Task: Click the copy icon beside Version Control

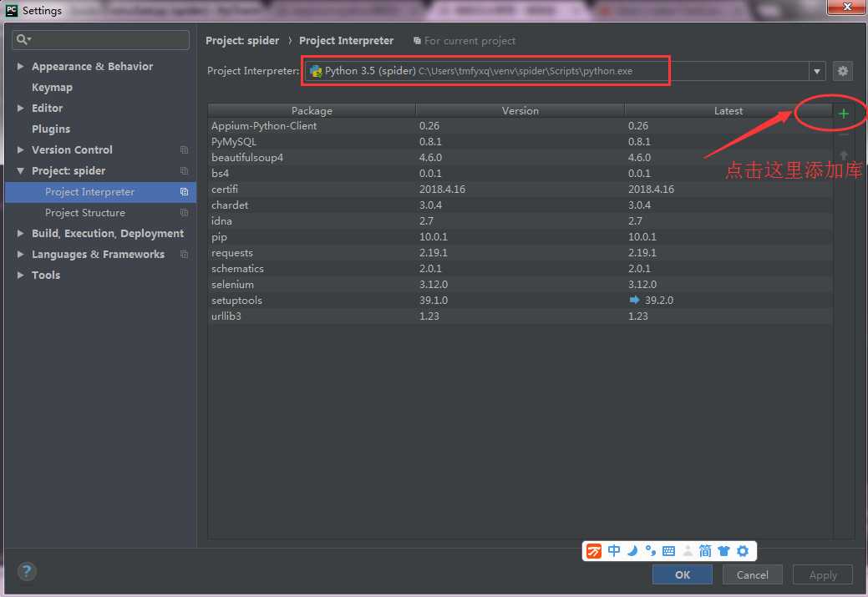Action: pos(184,150)
